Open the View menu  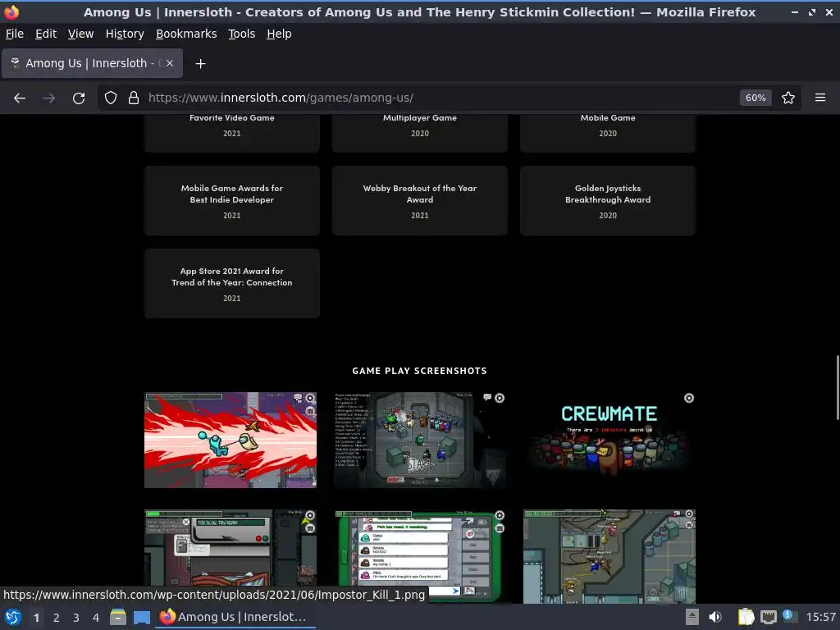(80, 34)
